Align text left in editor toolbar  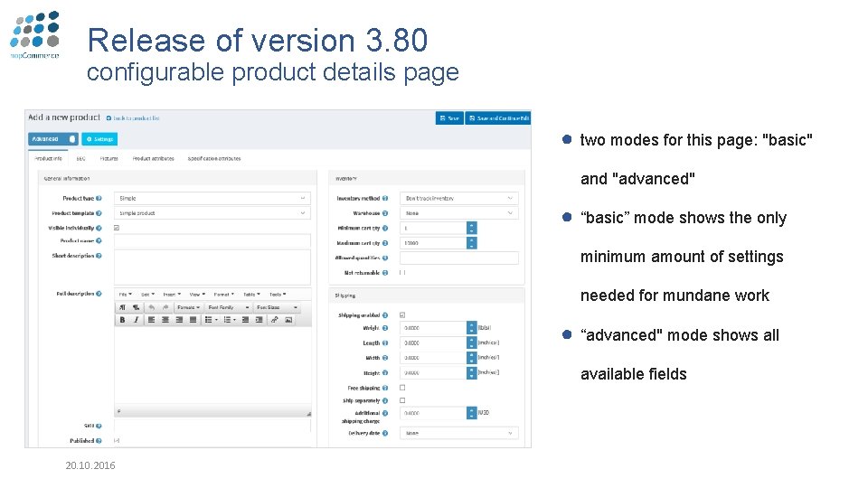coord(151,320)
